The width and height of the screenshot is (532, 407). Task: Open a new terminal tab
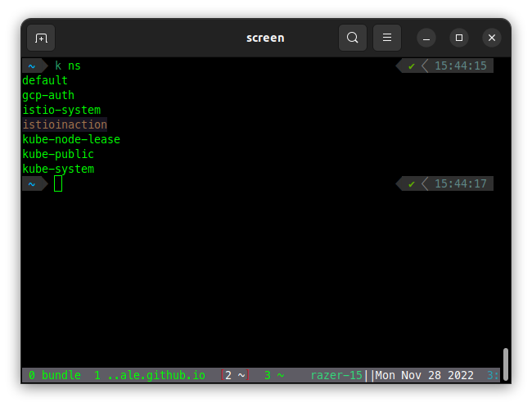pos(41,38)
